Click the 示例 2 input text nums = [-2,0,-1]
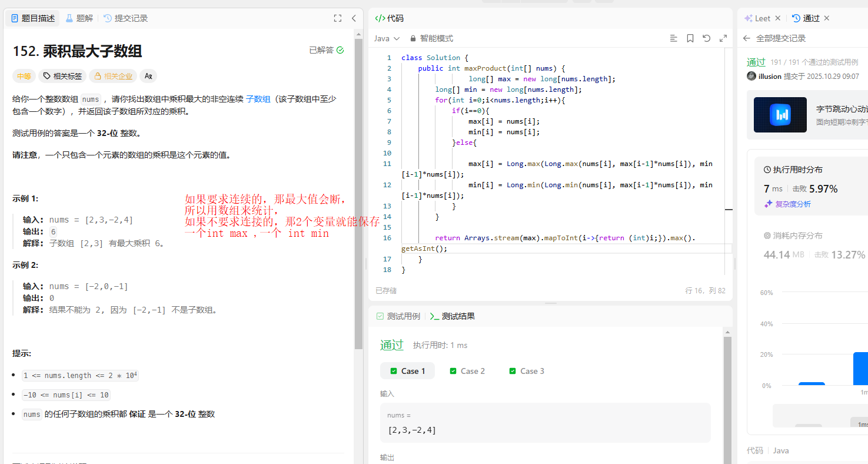Image resolution: width=868 pixels, height=464 pixels. tap(89, 286)
